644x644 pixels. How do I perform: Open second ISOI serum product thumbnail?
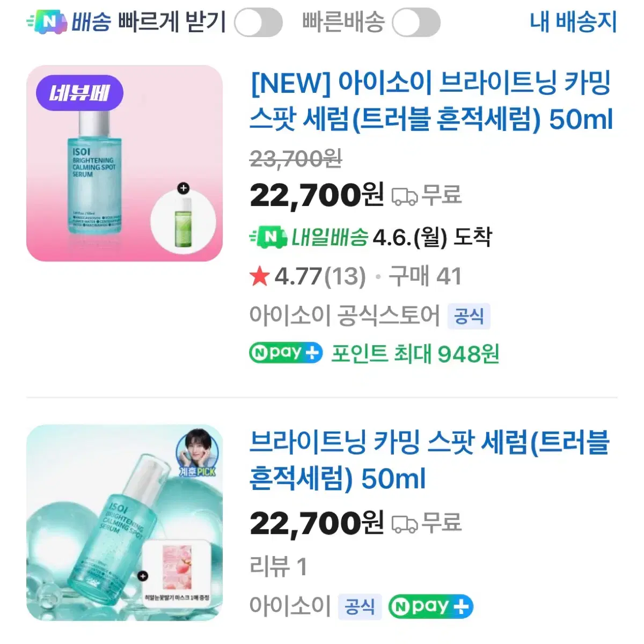[x=124, y=523]
